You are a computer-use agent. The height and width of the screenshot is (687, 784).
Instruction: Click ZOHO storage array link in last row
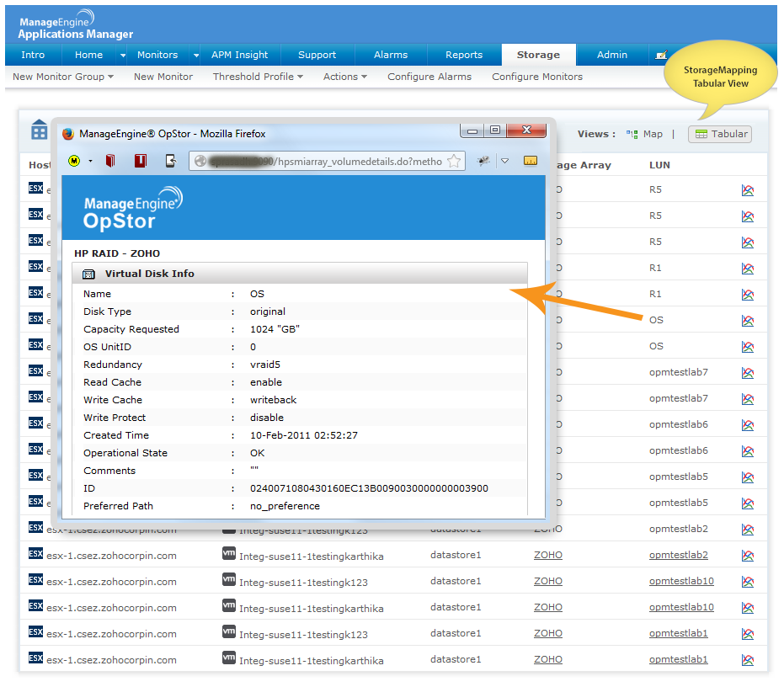point(548,659)
